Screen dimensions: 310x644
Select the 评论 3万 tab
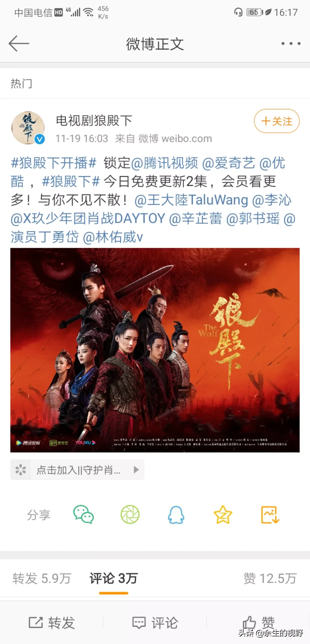coord(114,578)
